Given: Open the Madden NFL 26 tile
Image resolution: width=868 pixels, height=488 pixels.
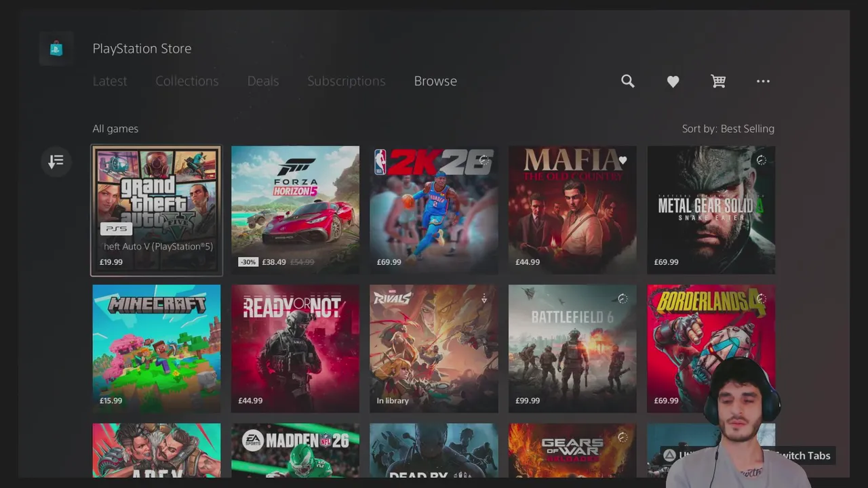Looking at the screenshot, I should coord(295,450).
